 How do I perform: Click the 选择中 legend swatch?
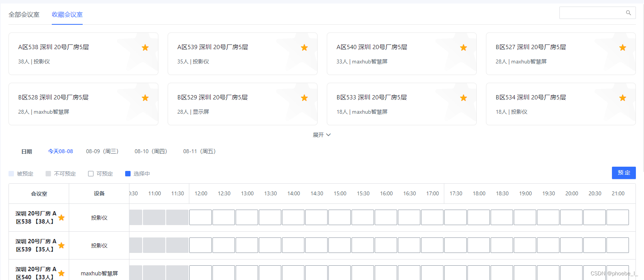(128, 174)
